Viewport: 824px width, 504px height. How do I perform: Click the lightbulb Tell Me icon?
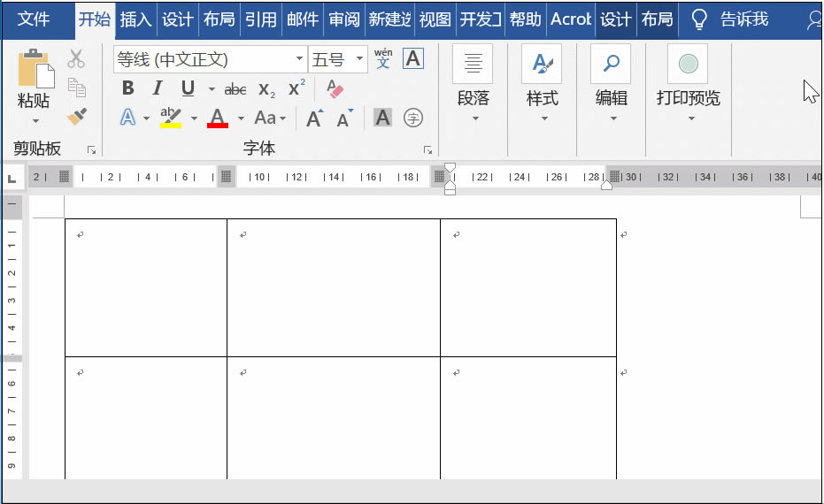coord(699,19)
